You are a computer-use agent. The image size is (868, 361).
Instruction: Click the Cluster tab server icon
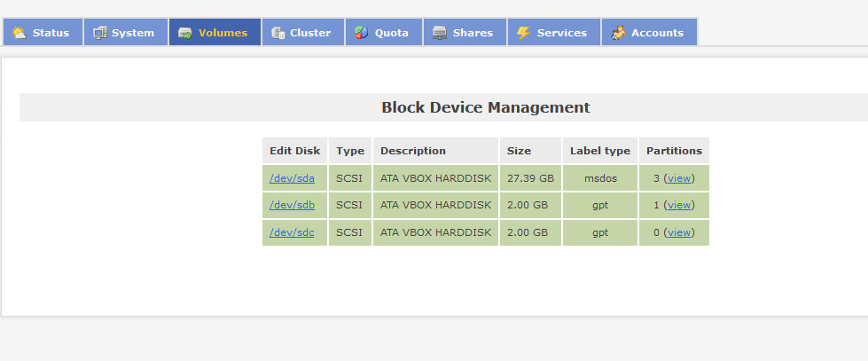(278, 33)
